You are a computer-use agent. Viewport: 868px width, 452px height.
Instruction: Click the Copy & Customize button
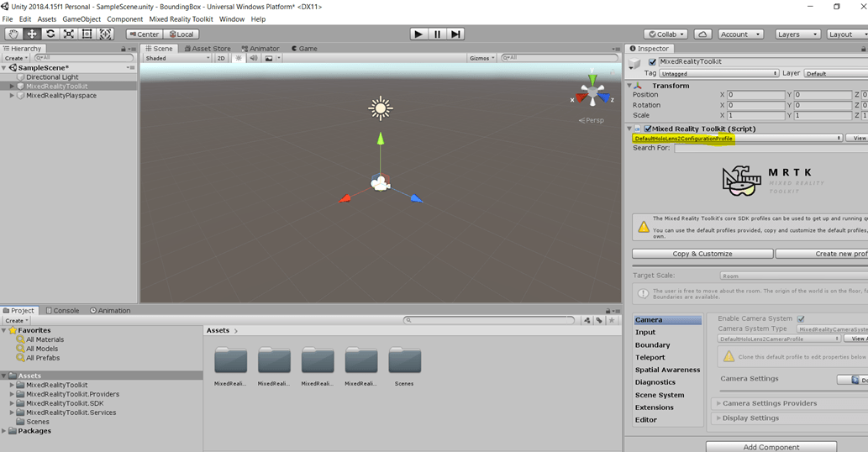click(x=702, y=254)
